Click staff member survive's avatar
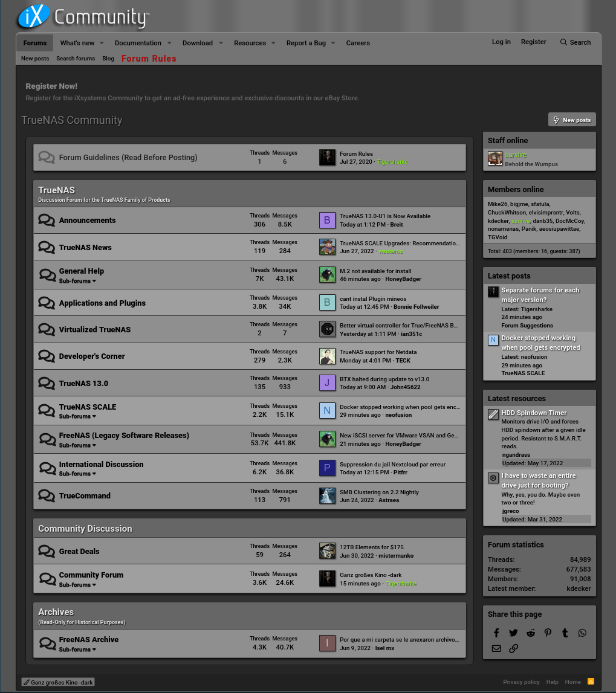 click(x=495, y=158)
